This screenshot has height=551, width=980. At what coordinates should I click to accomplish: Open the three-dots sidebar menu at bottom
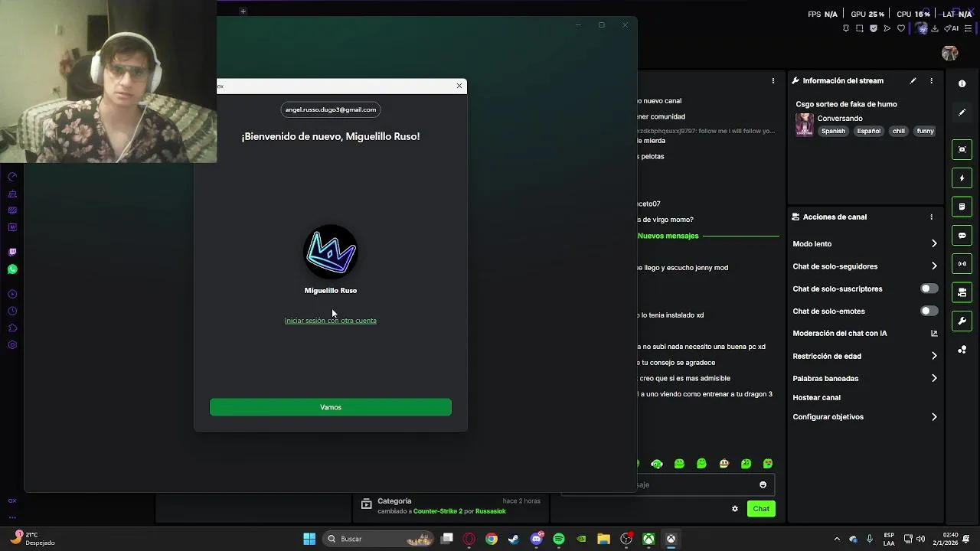click(x=12, y=517)
